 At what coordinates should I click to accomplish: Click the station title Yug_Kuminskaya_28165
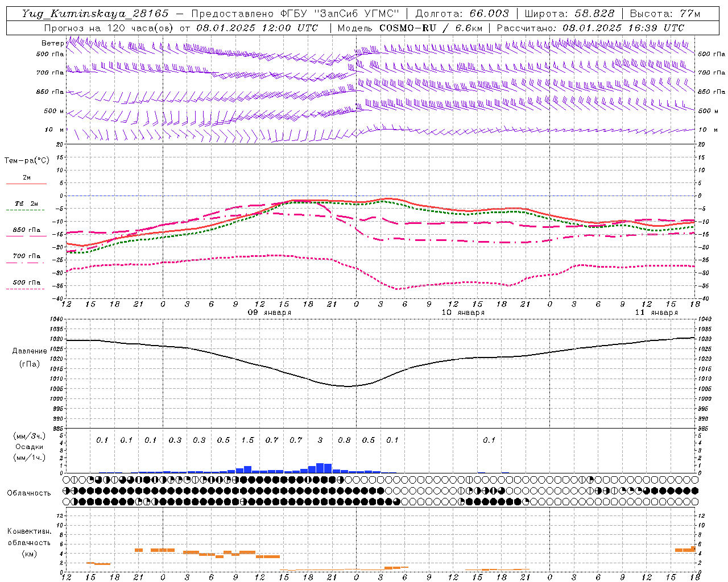(95, 14)
